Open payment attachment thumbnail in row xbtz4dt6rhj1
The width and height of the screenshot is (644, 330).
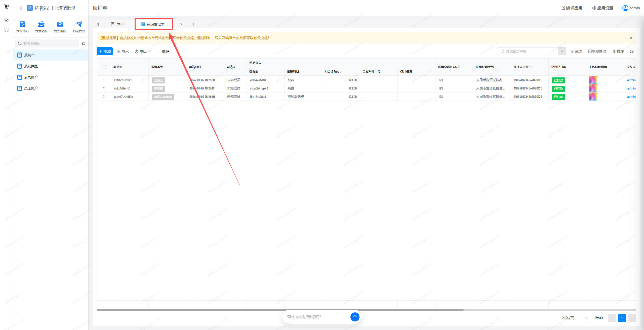point(593,88)
